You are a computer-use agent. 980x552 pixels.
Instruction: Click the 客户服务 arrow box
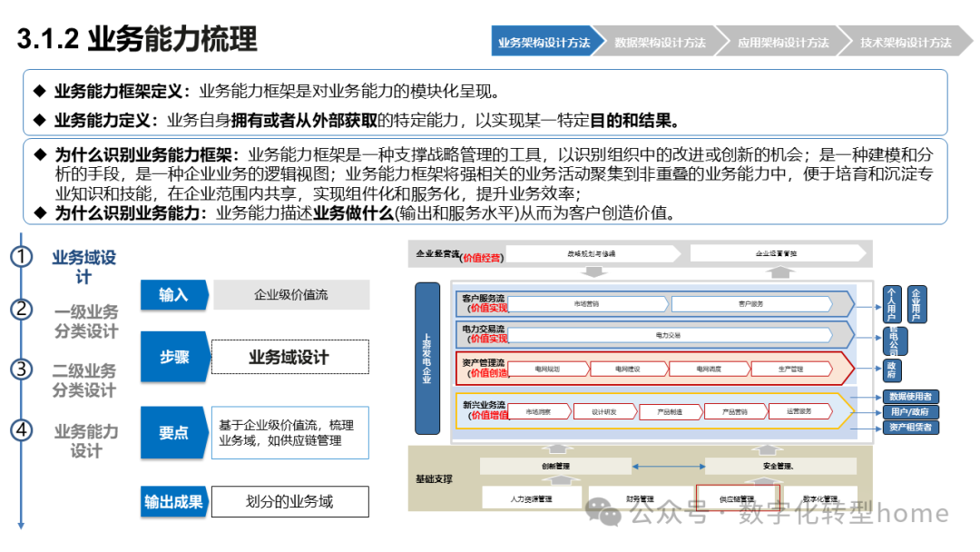751,304
